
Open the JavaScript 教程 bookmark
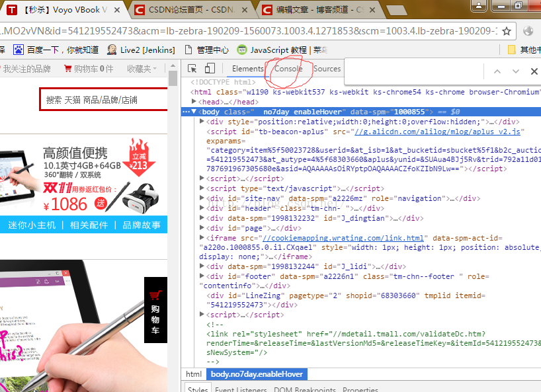(282, 50)
